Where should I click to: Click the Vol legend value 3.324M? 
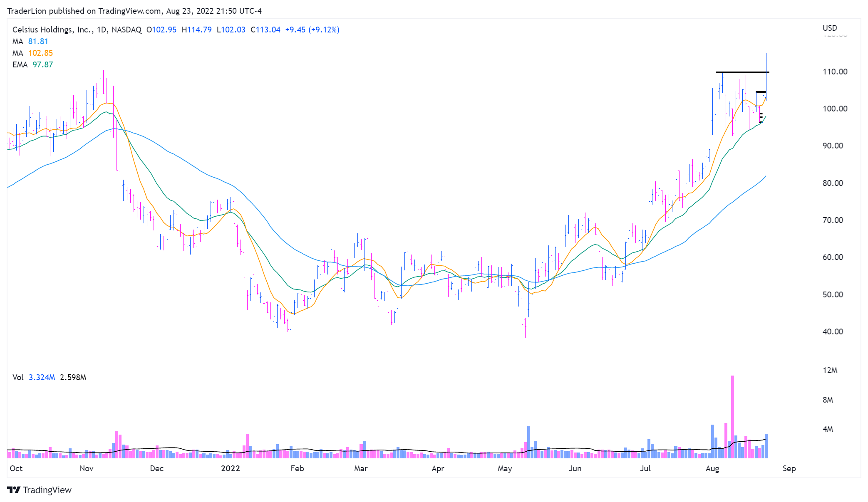[42, 377]
